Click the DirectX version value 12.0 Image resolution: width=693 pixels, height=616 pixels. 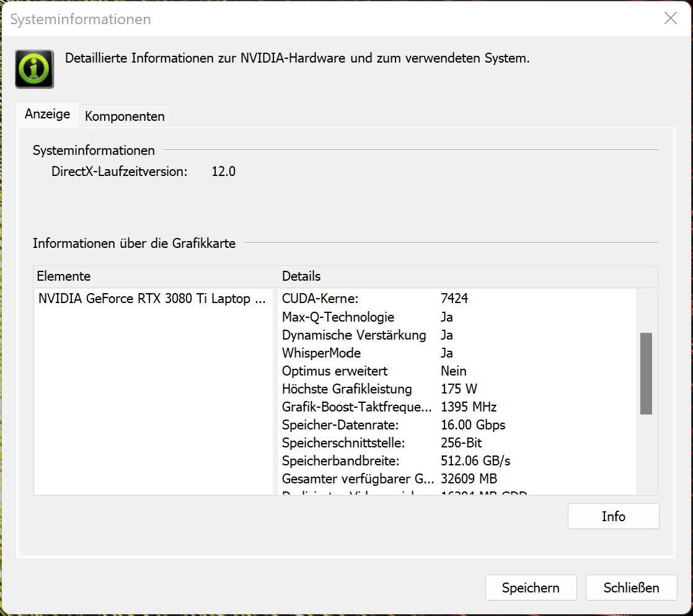tap(223, 172)
